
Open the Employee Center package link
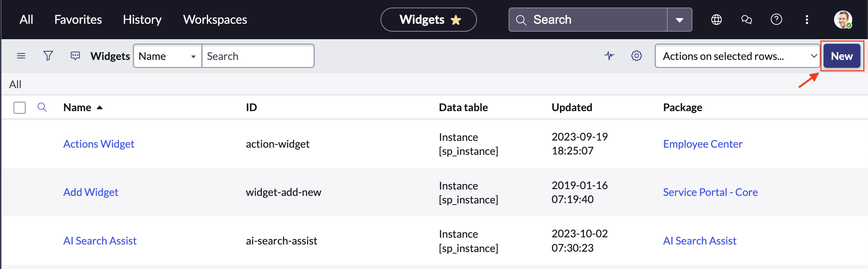click(703, 144)
